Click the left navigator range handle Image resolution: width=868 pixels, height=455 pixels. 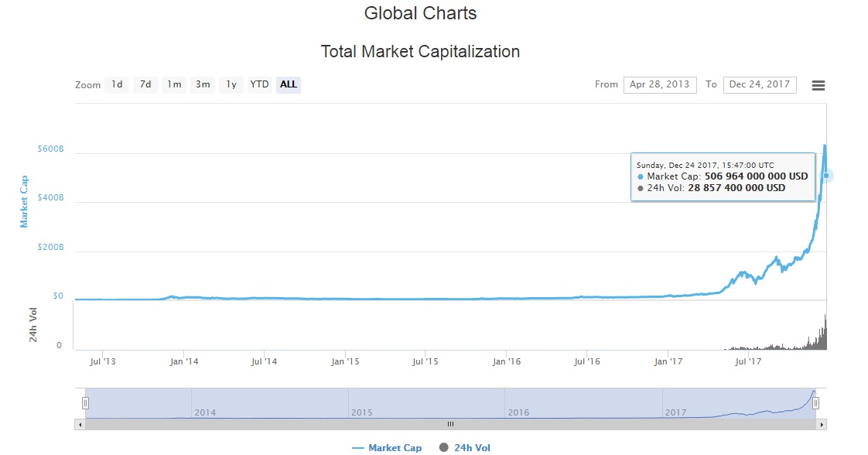pos(86,402)
